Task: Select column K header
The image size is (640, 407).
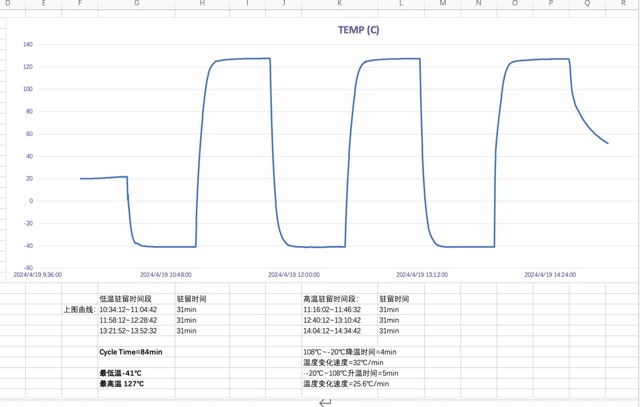Action: [340, 5]
